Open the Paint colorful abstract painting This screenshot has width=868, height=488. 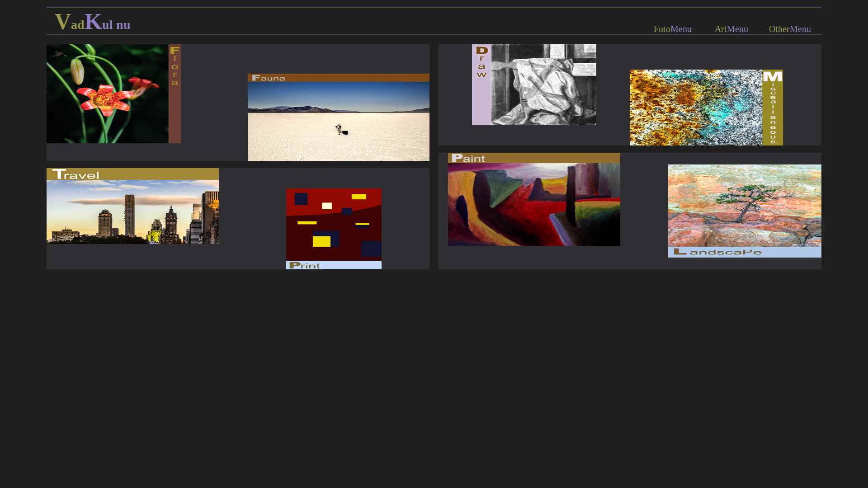pyautogui.click(x=534, y=204)
